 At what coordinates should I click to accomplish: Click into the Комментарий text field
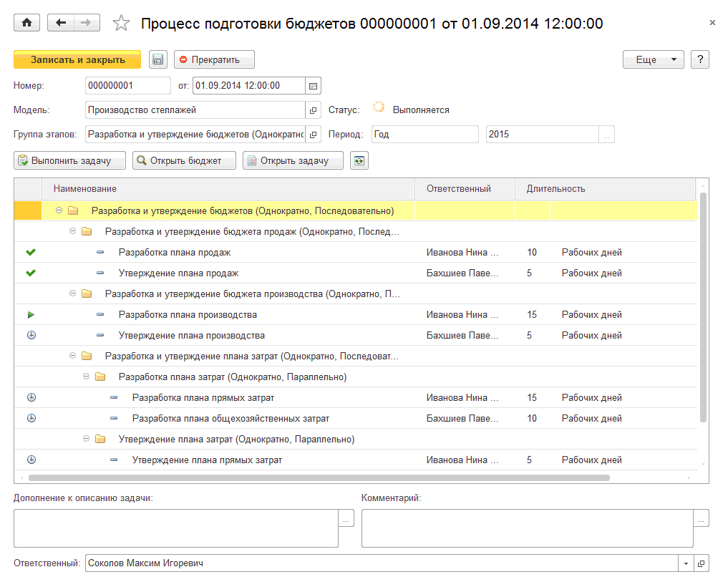tap(527, 528)
